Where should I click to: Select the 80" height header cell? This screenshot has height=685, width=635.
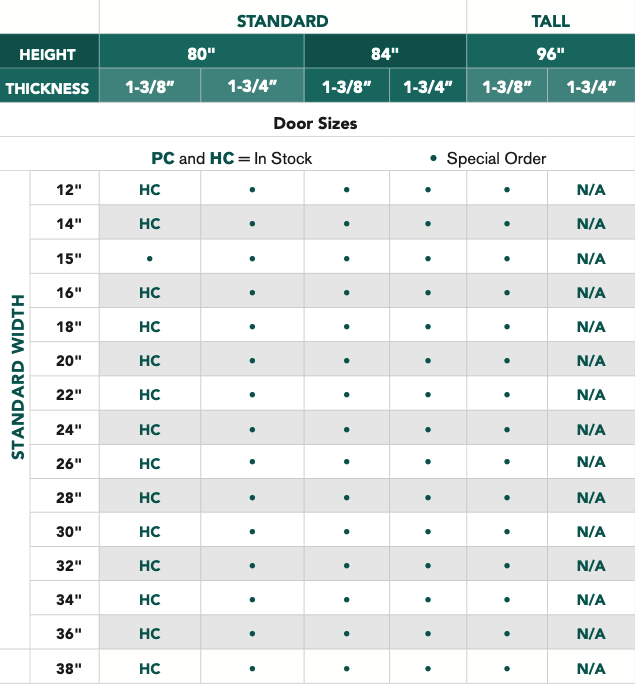[201, 54]
